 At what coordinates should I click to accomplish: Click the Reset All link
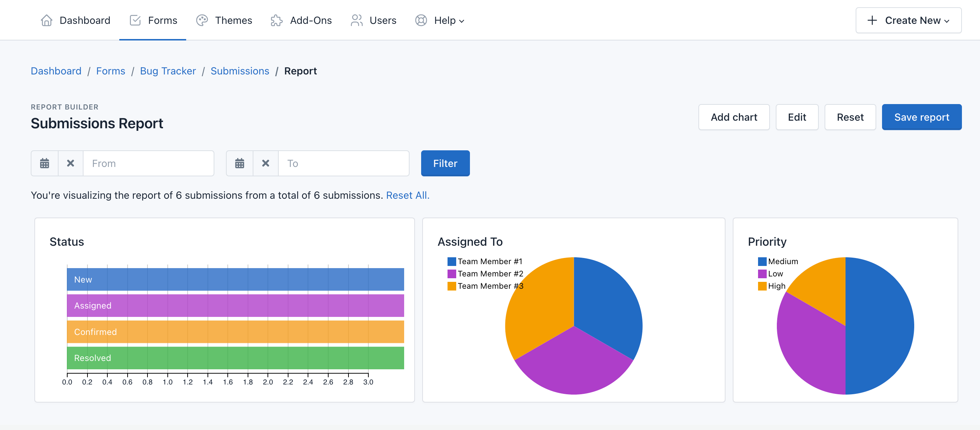coord(407,195)
